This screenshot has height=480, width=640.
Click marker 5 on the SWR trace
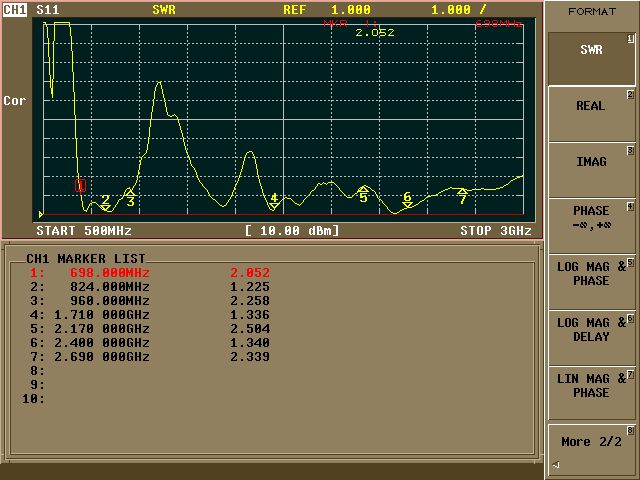pos(363,194)
